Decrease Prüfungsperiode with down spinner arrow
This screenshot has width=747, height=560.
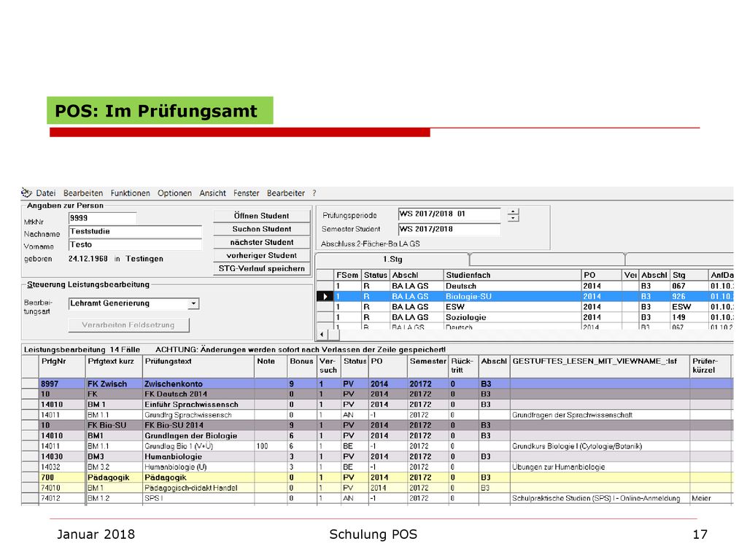513,218
